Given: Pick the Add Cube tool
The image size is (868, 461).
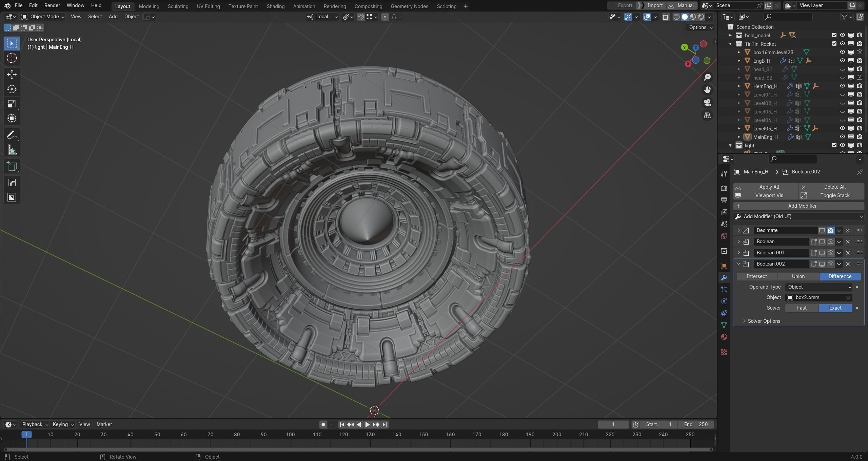Looking at the screenshot, I should coord(12,166).
